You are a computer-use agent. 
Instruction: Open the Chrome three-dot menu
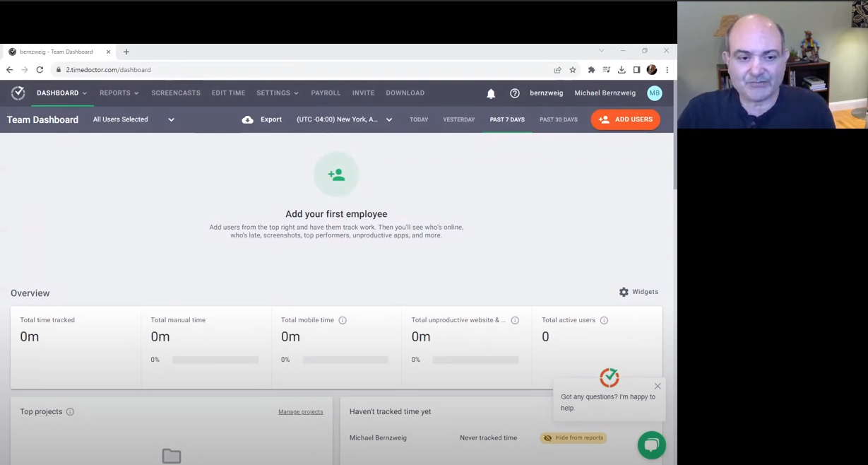pyautogui.click(x=667, y=70)
